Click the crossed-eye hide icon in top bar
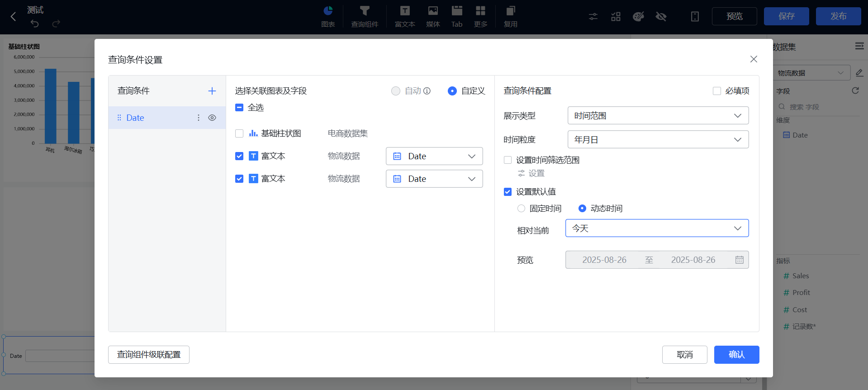 tap(661, 17)
